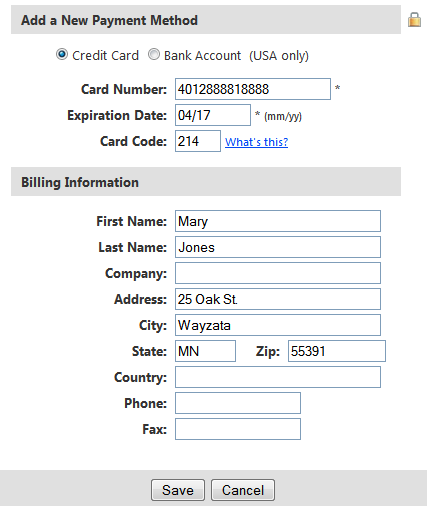This screenshot has width=427, height=506.
Task: Click into the Card Code field
Action: coord(198,141)
